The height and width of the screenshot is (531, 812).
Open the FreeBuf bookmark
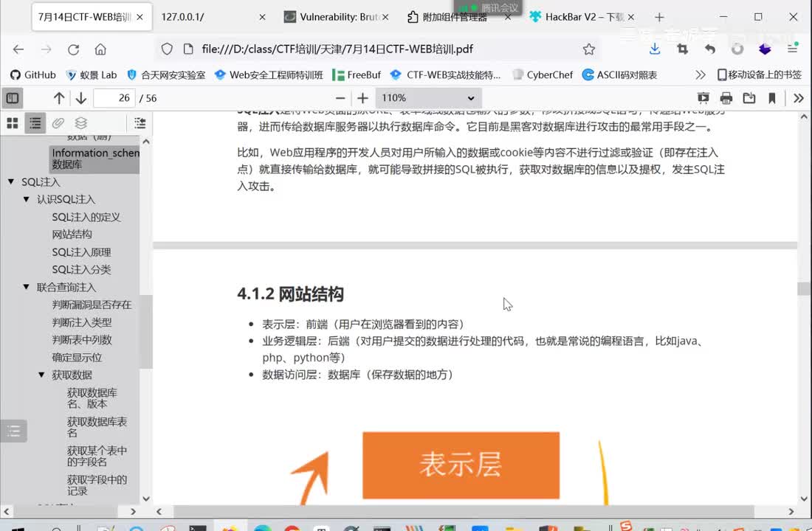(x=357, y=74)
